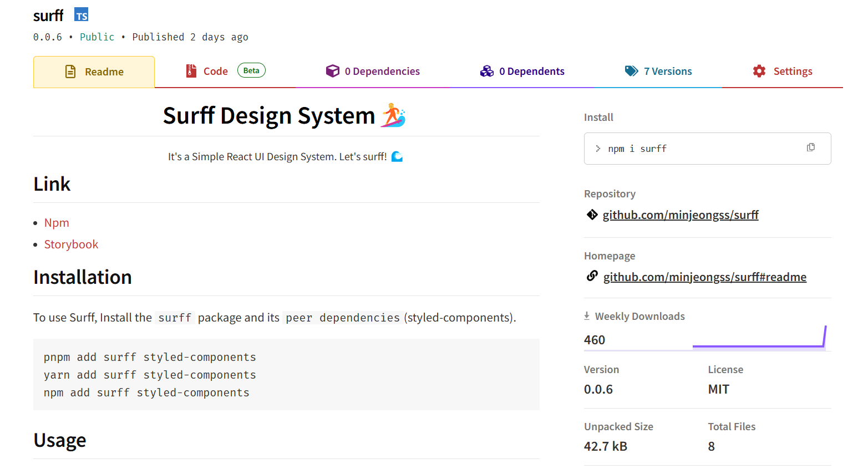Click the Code zip file icon
This screenshot has height=469, width=868.
191,71
